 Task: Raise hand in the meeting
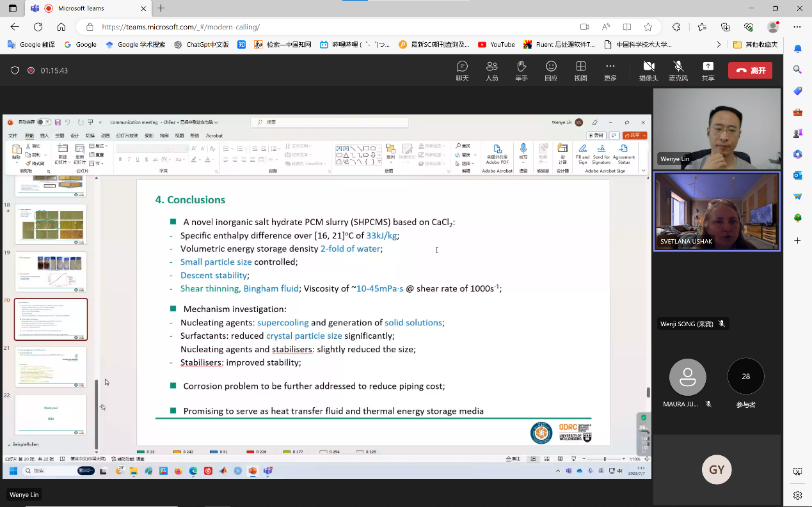(521, 70)
